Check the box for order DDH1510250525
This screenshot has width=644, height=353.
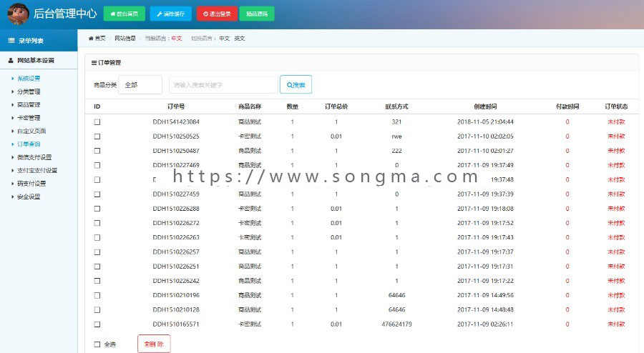97,136
